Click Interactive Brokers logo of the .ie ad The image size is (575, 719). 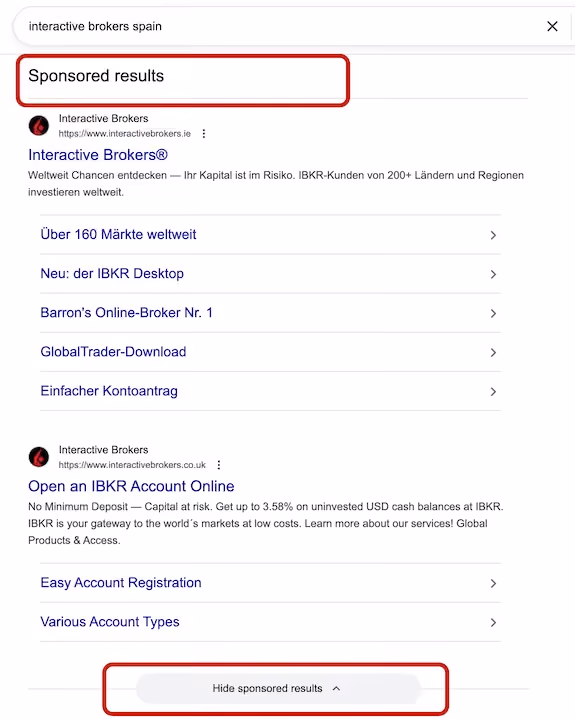click(x=39, y=126)
